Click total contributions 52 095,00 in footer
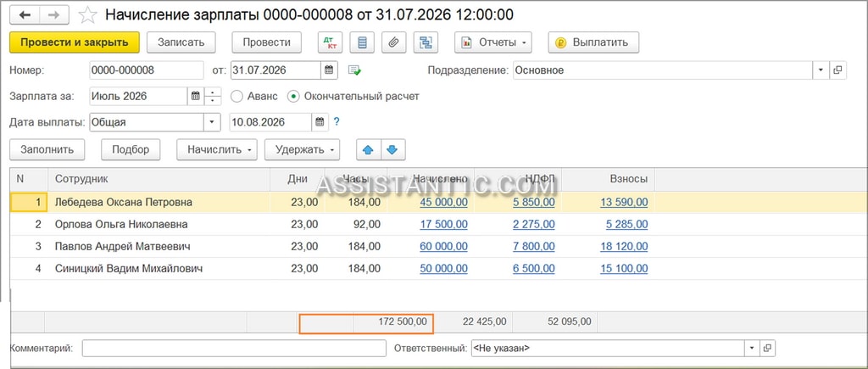Screen dimensions: 868x369 [570, 321]
